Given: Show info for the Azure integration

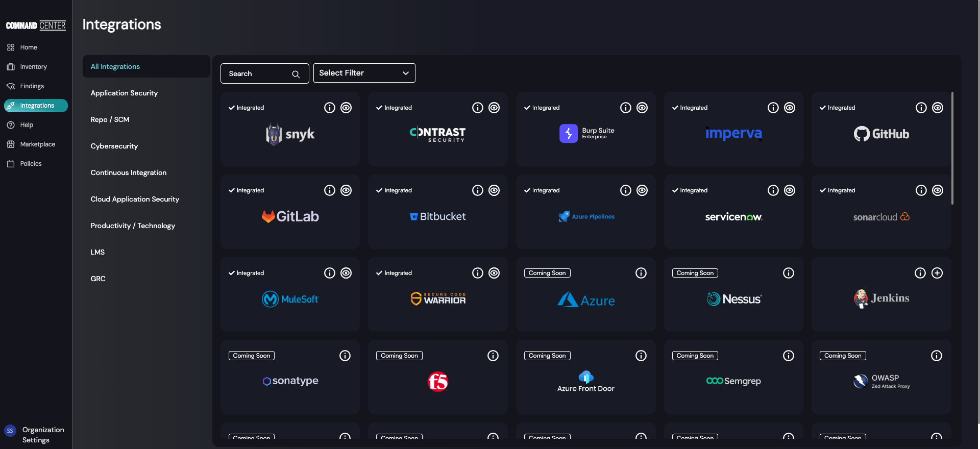Looking at the screenshot, I should [641, 273].
